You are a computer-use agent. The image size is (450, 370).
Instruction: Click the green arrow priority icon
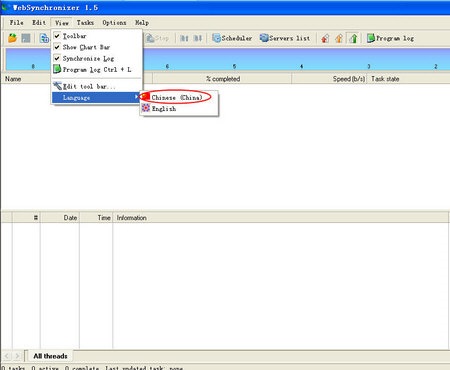tap(353, 38)
